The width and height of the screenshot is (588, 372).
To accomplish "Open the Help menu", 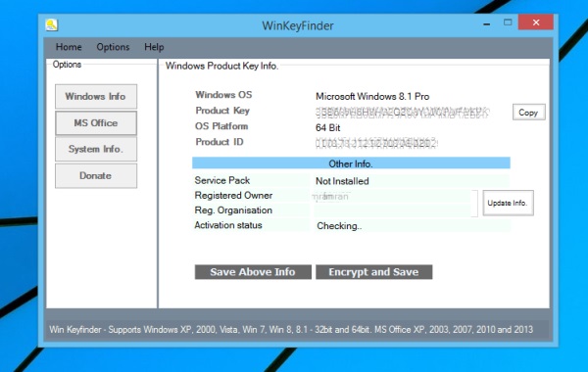I will [154, 47].
